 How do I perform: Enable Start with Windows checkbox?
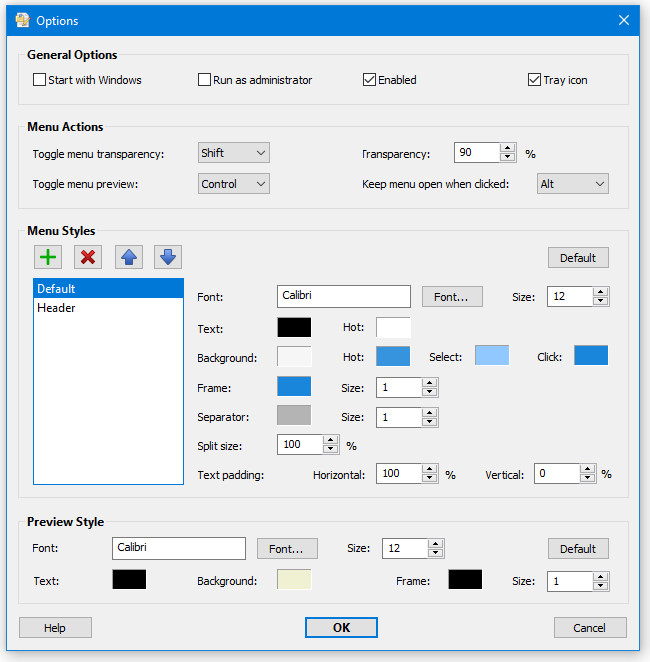(x=39, y=80)
